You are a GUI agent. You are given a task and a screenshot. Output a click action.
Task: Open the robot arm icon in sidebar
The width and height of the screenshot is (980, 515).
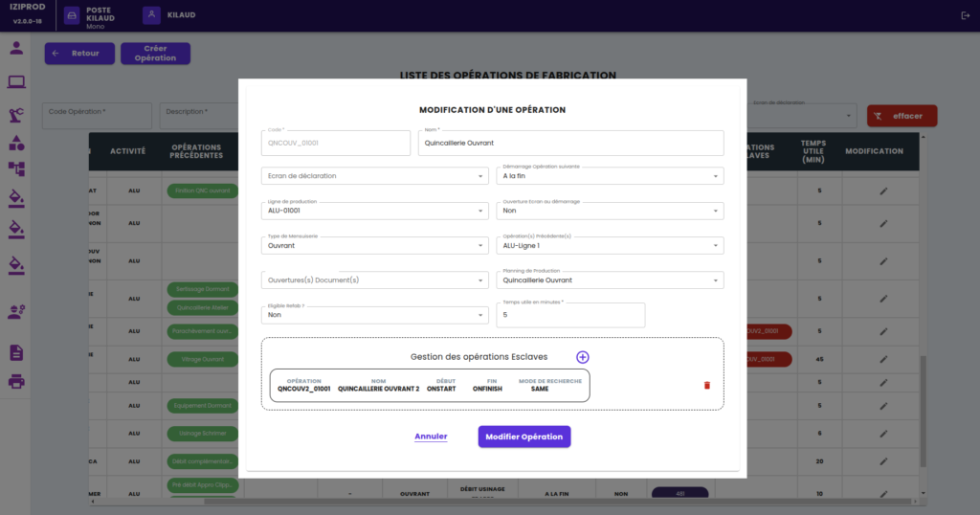coord(16,115)
